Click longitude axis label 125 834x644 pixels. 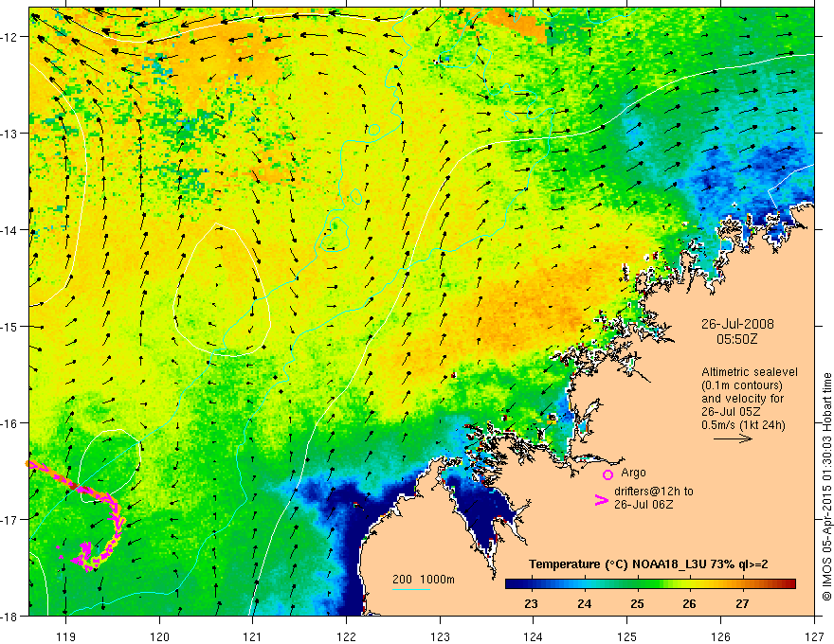[x=627, y=636]
